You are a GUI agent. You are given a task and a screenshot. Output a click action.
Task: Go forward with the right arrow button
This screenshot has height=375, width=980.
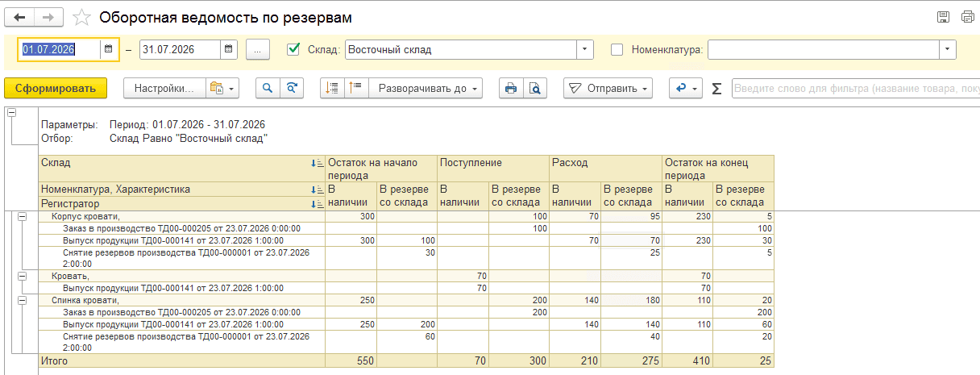[x=49, y=17]
